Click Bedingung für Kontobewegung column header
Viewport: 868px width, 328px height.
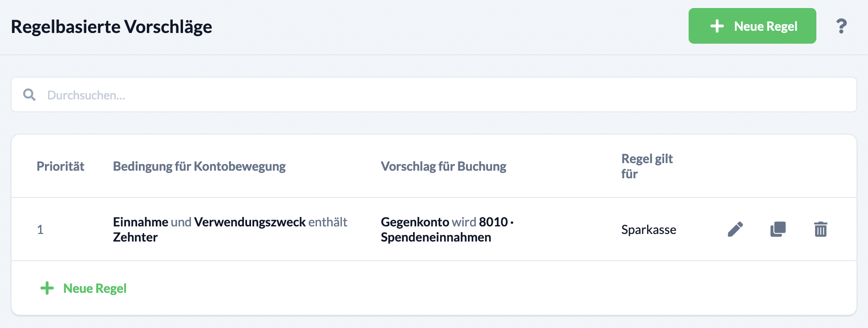coord(199,166)
